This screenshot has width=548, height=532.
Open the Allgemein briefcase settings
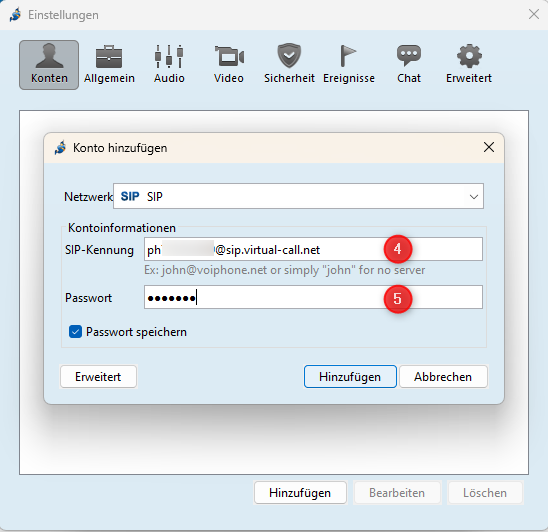coord(109,65)
